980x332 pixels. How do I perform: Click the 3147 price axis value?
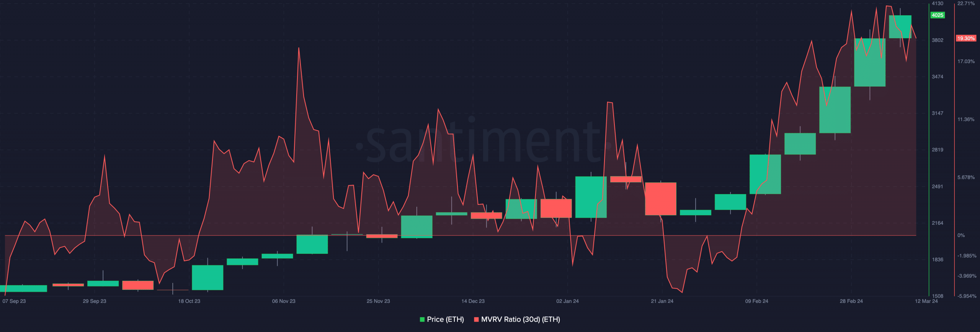pos(938,113)
